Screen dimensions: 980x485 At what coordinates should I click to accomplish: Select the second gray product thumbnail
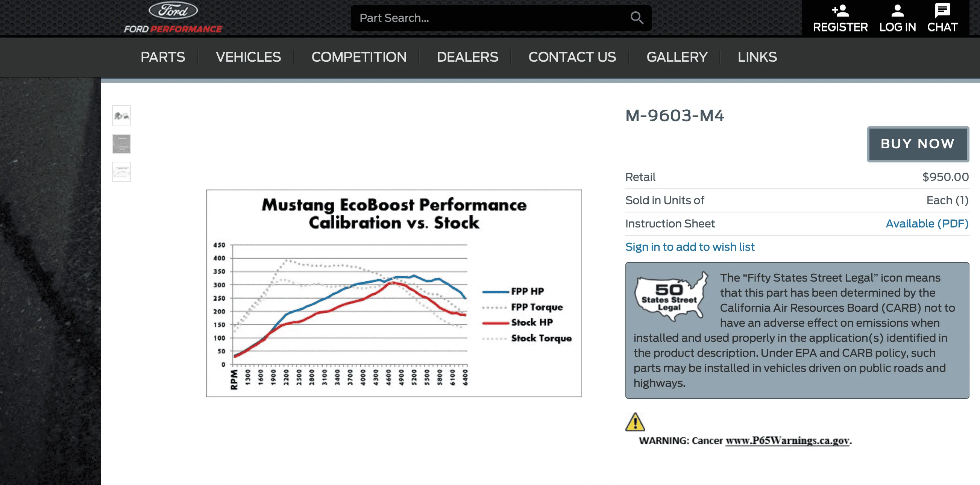[121, 144]
